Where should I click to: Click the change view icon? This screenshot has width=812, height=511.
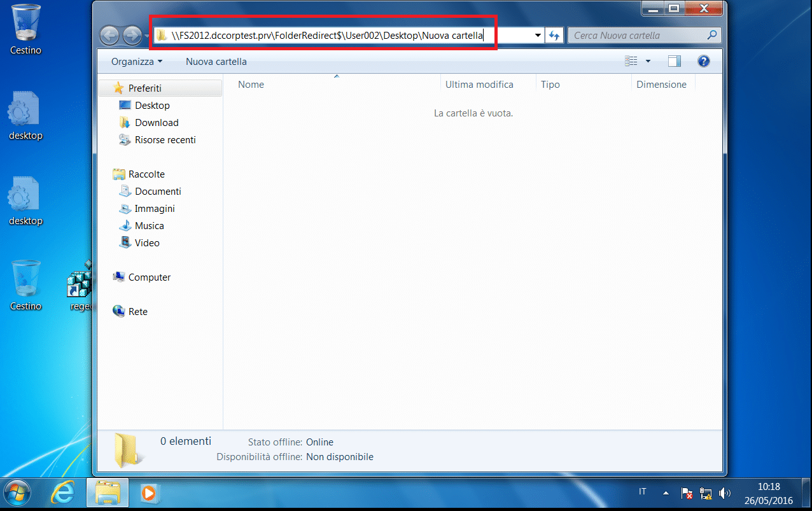point(631,62)
